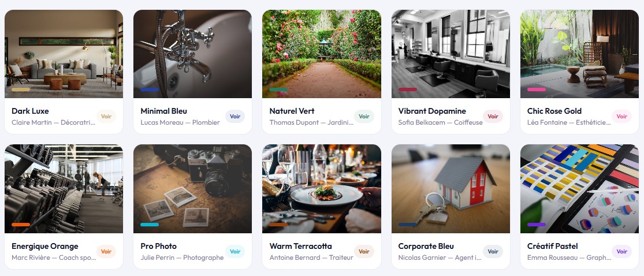The image size is (644, 276).
Task: View the Warm Terracotta template
Action: point(364,251)
